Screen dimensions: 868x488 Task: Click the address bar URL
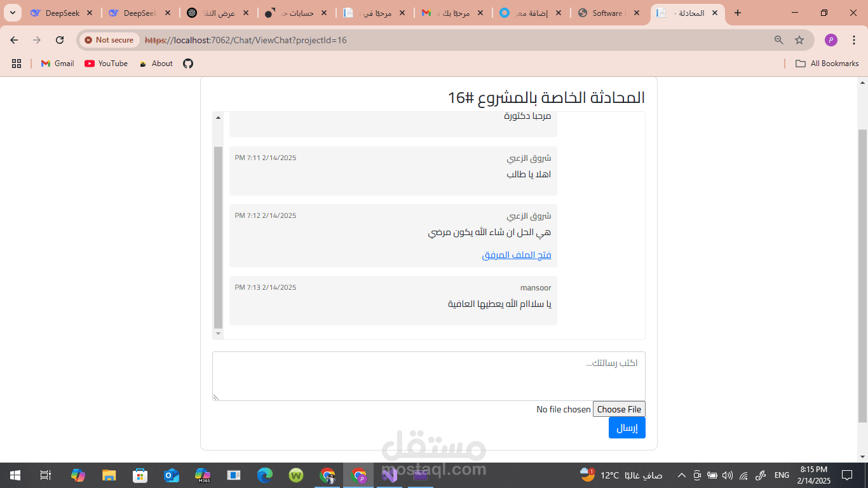pos(246,40)
